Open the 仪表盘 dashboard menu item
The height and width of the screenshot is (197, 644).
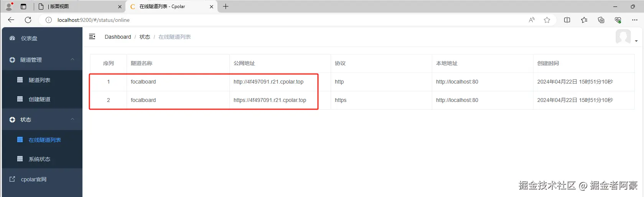(42, 38)
